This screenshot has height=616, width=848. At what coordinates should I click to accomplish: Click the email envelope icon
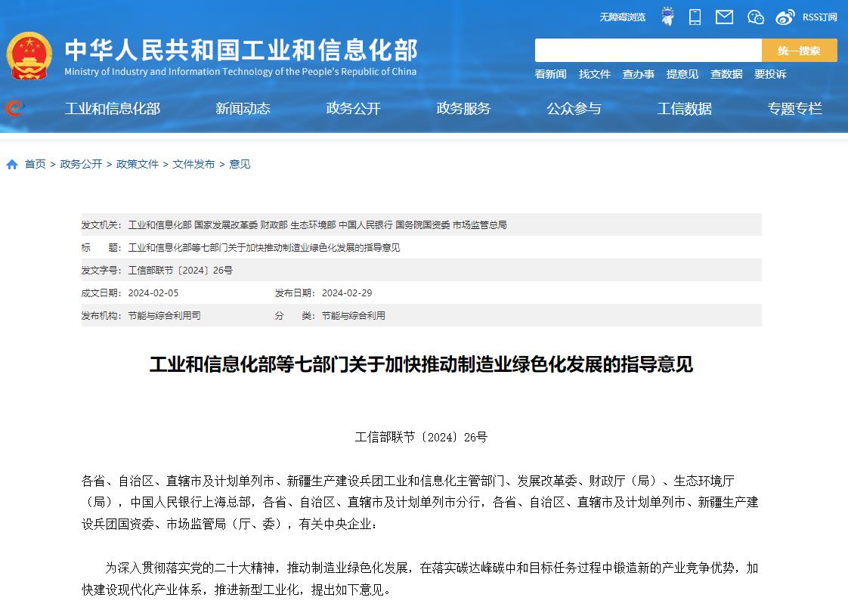(724, 17)
